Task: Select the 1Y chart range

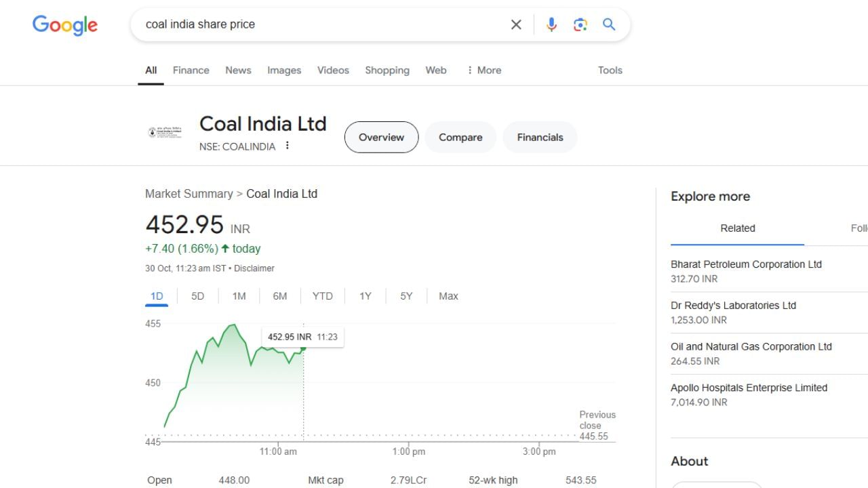Action: 366,296
